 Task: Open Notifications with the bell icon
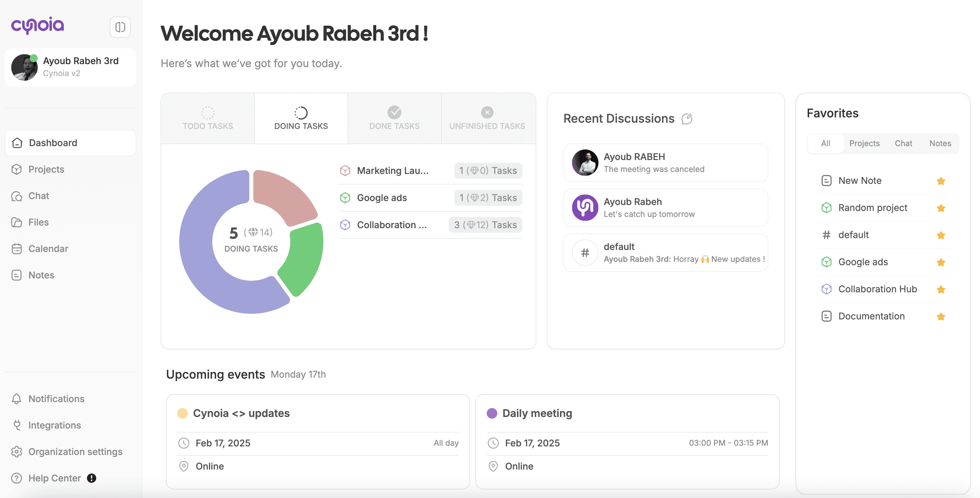coord(17,398)
